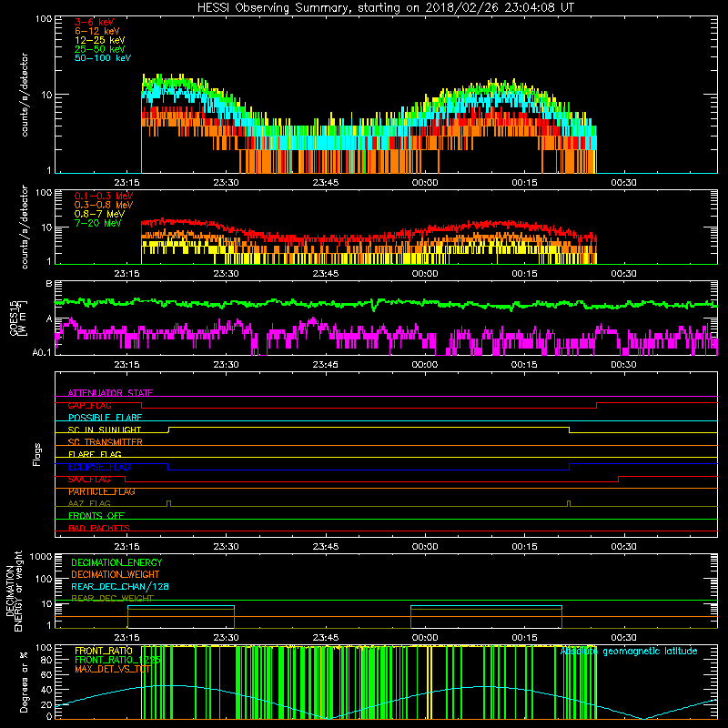Viewport: 728px width, 728px height.
Task: Select the 3-6 keV legend label
Action: [94, 22]
